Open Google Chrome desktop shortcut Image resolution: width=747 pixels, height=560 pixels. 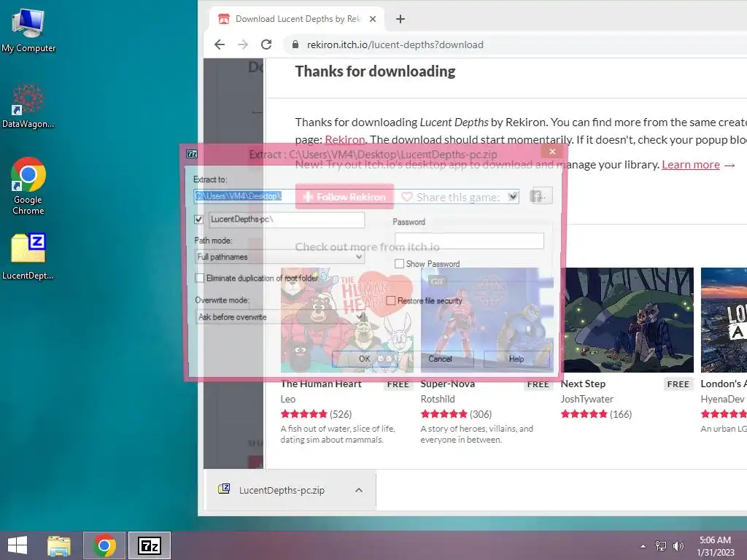coord(28,186)
